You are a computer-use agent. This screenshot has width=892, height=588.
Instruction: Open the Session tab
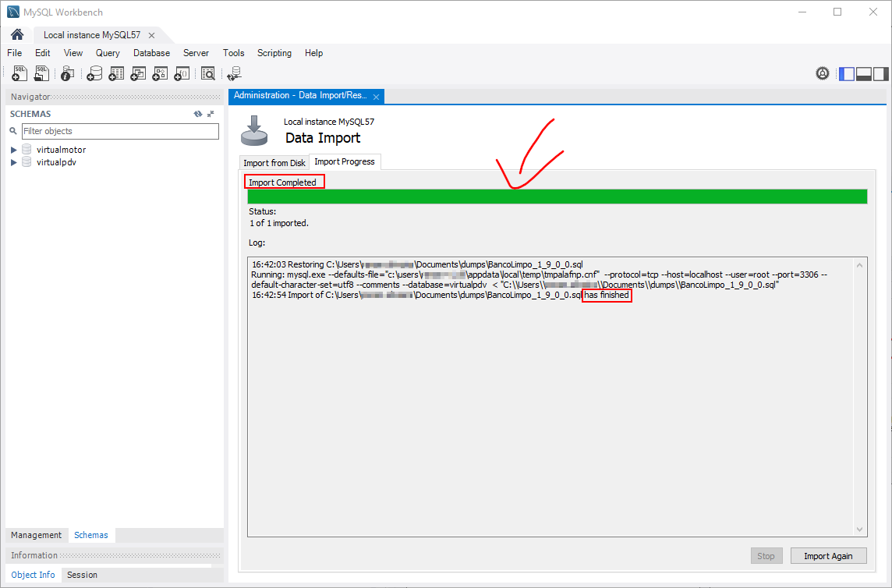(x=82, y=575)
